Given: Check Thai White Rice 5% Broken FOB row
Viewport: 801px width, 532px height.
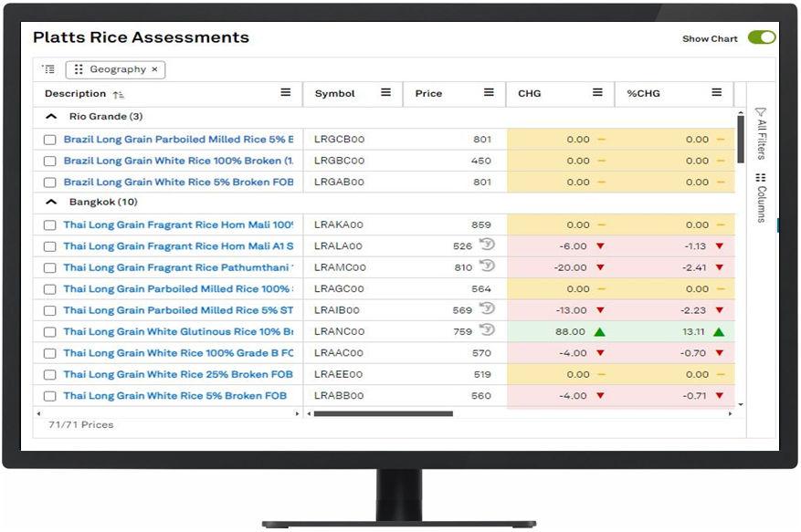Looking at the screenshot, I should click(49, 396).
